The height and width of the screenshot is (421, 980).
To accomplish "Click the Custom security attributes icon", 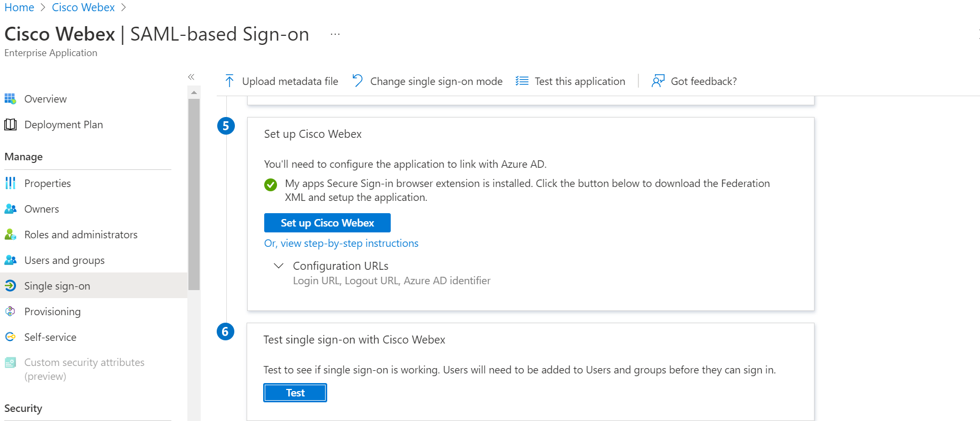I will pyautogui.click(x=10, y=363).
